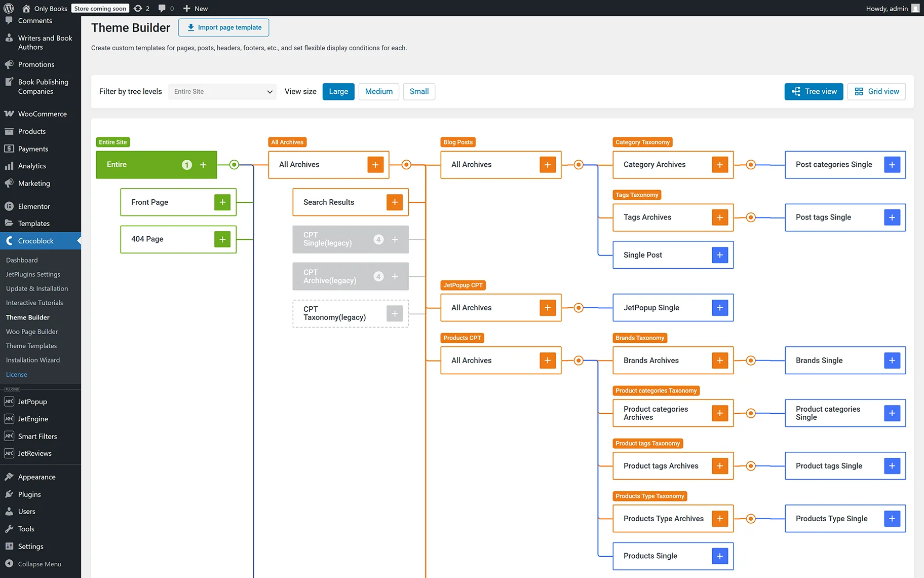Add template to Brands Single node
This screenshot has width=924, height=578.
(892, 360)
